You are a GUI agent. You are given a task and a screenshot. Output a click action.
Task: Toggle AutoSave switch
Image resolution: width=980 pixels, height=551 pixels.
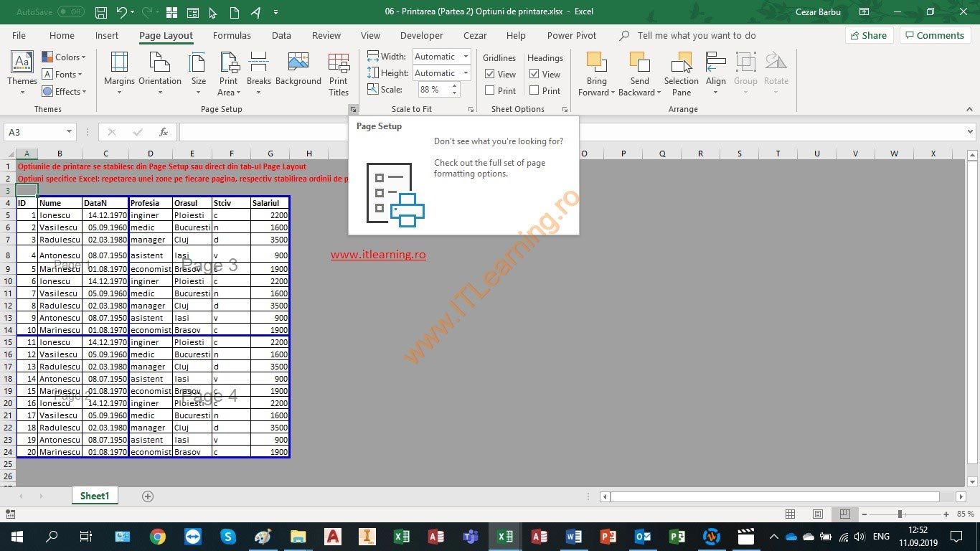coord(70,12)
